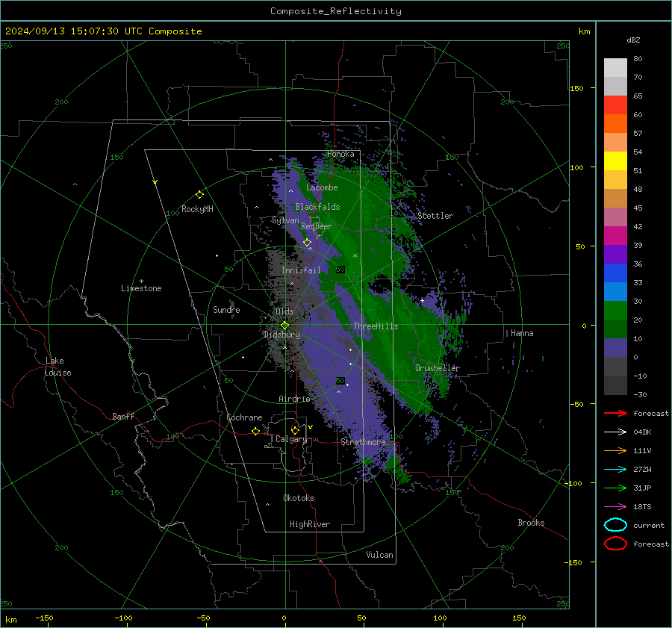Click the 54 dBZ yellow color swatch
The width and height of the screenshot is (672, 628).
click(x=615, y=161)
